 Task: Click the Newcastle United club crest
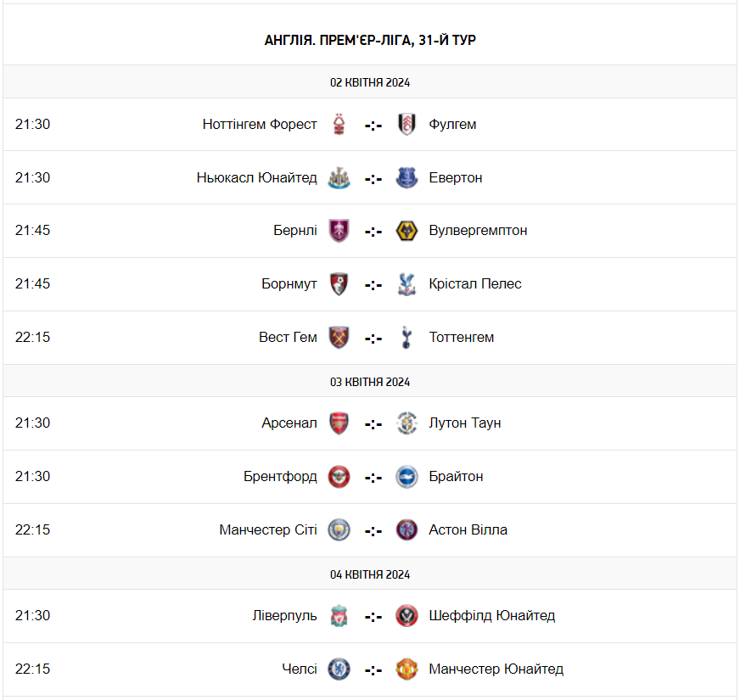339,178
